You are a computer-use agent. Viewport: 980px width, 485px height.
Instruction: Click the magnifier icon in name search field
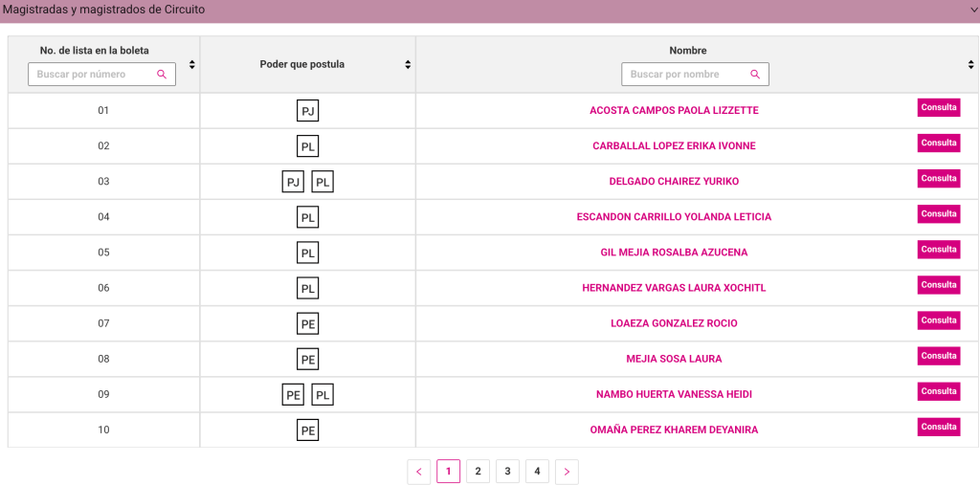755,75
